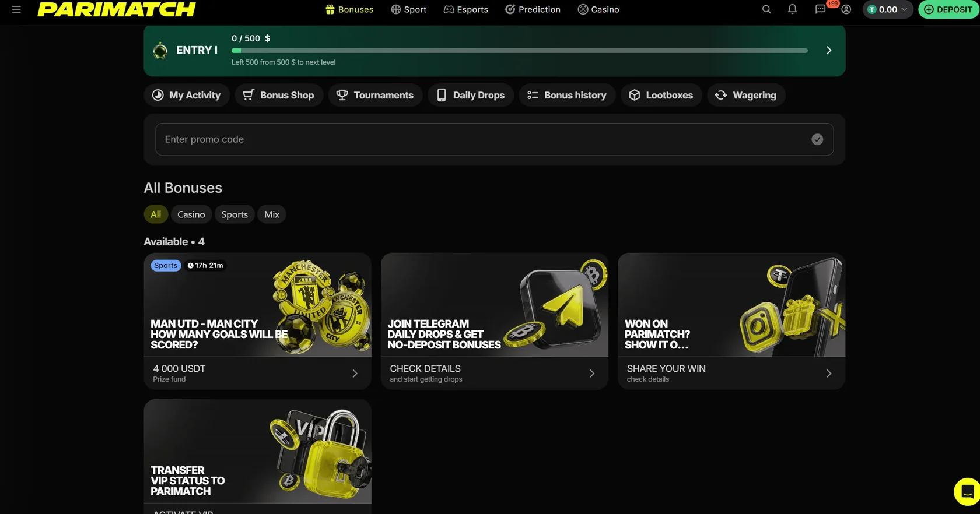
Task: Go to the Sport section
Action: [x=409, y=9]
